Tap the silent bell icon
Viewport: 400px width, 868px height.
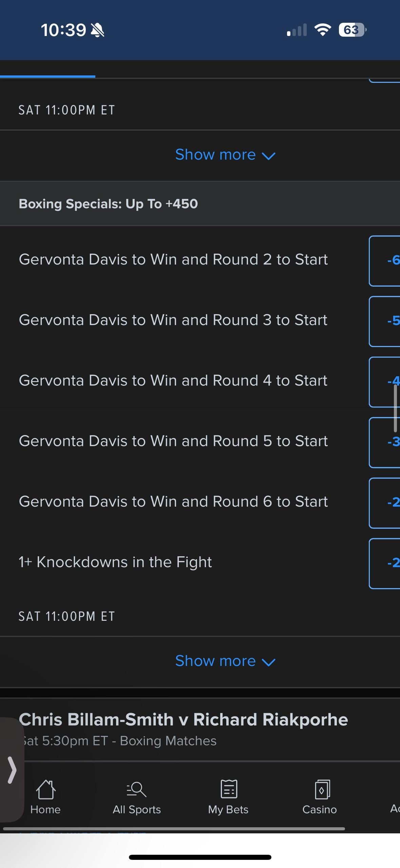pos(97,30)
